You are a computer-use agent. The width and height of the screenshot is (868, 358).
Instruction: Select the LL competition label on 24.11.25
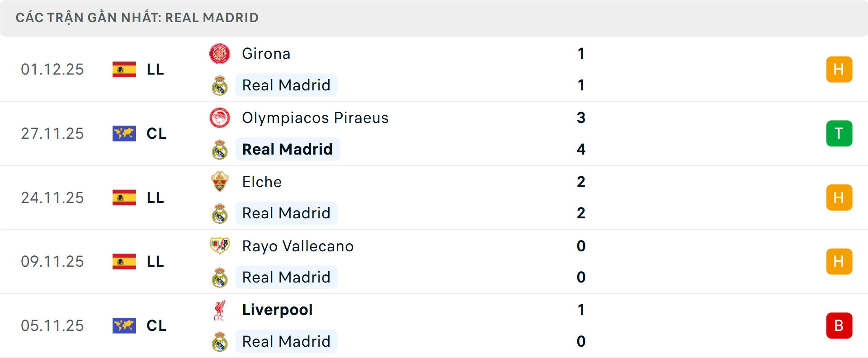point(156,198)
